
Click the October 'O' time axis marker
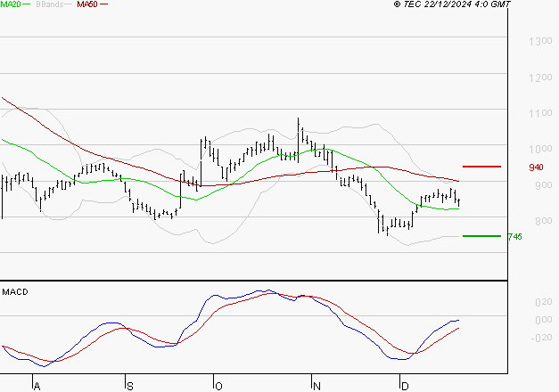coord(219,387)
